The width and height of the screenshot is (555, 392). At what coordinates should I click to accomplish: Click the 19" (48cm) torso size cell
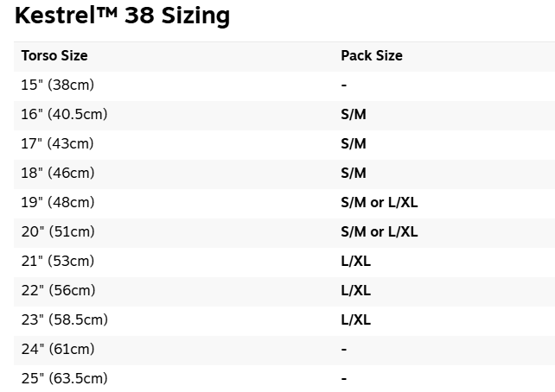click(58, 203)
